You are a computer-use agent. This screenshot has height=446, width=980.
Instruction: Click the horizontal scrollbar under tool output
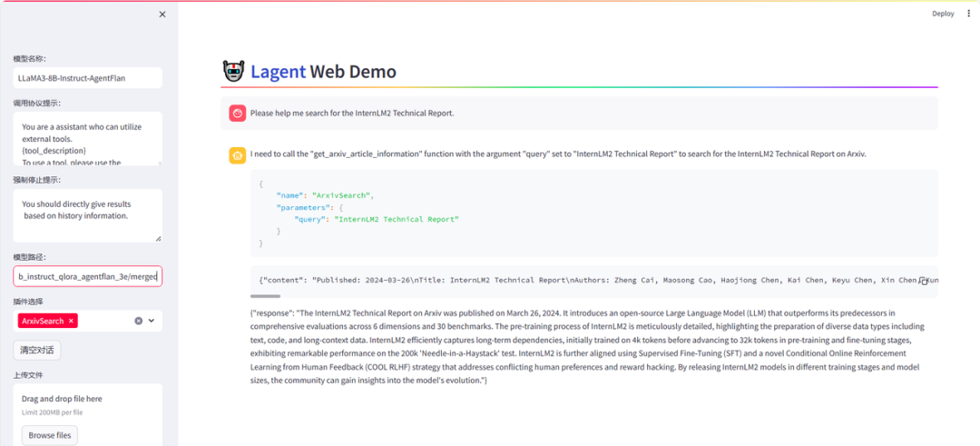pyautogui.click(x=266, y=296)
